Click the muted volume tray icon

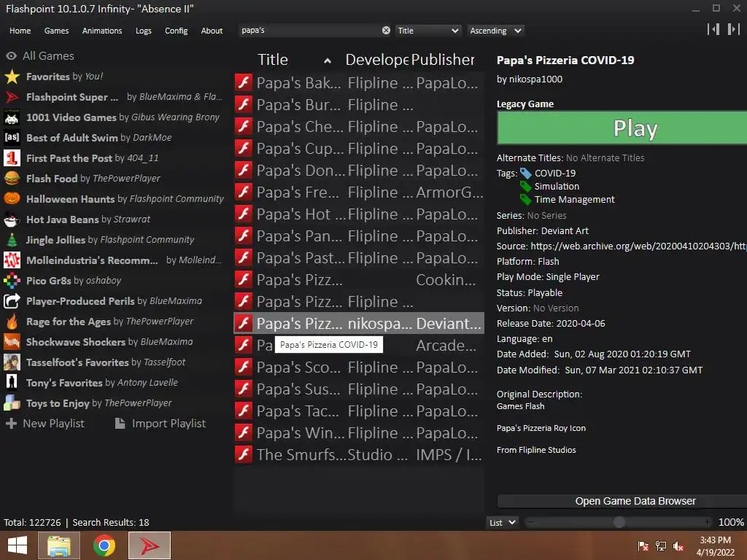coord(678,545)
